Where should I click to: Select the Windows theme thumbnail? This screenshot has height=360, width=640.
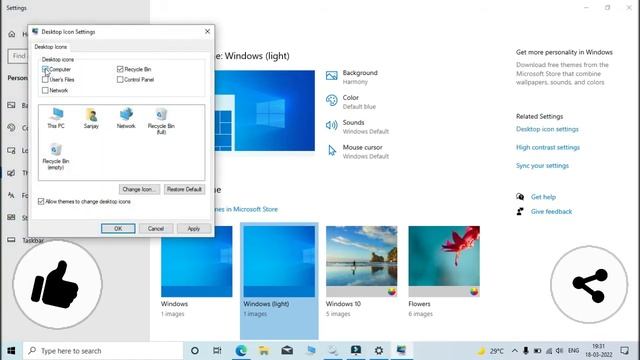tap(196, 261)
